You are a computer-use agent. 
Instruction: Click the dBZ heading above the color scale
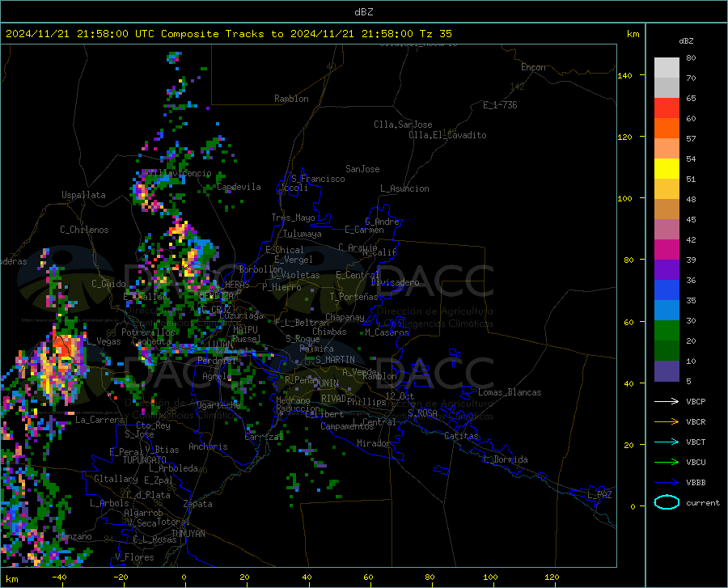[686, 40]
